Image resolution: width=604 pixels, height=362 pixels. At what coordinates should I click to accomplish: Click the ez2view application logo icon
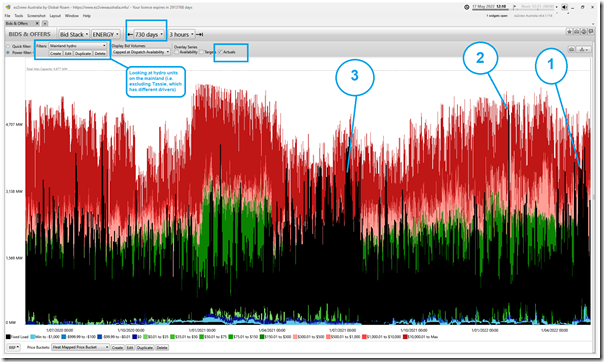[x=8, y=7]
